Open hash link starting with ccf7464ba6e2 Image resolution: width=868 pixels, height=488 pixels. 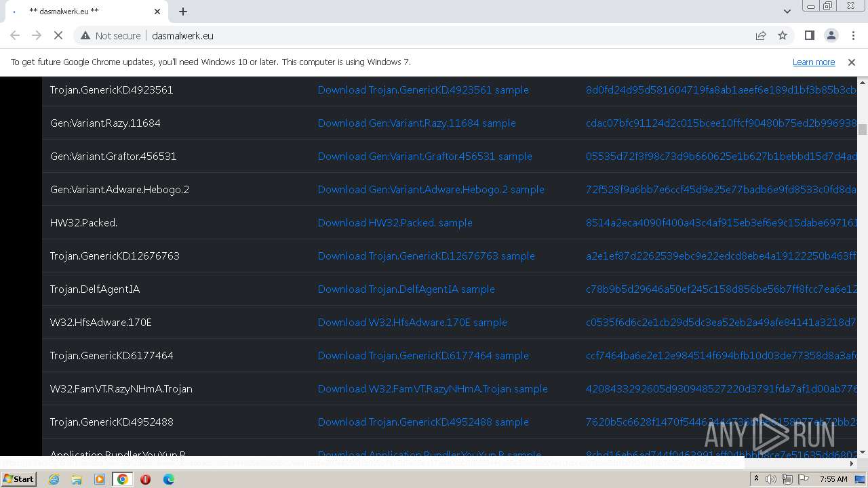[721, 355]
